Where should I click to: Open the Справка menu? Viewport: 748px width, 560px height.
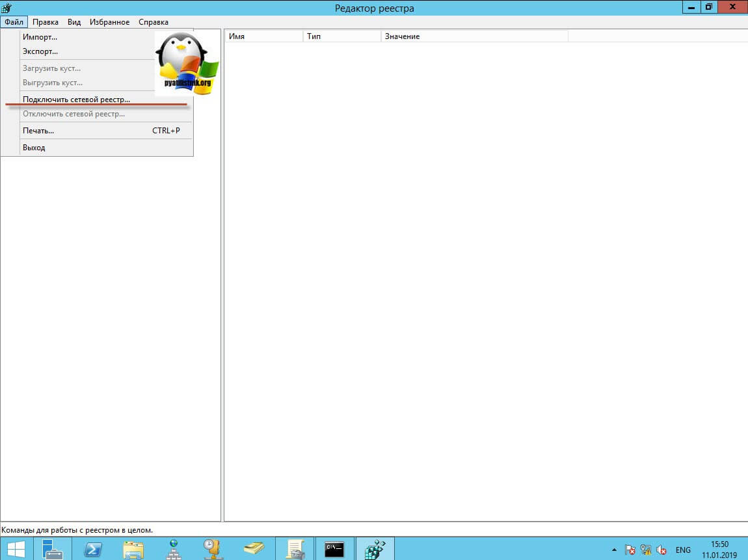click(x=154, y=22)
